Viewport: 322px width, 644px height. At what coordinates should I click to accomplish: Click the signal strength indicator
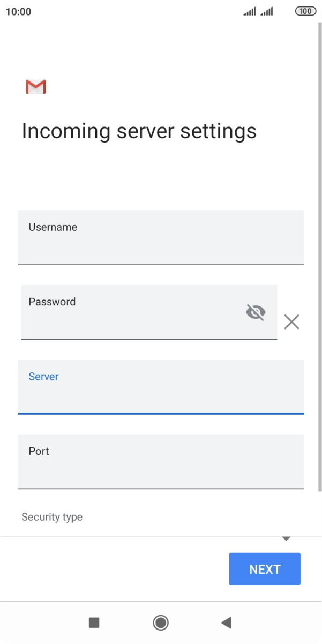(250, 11)
